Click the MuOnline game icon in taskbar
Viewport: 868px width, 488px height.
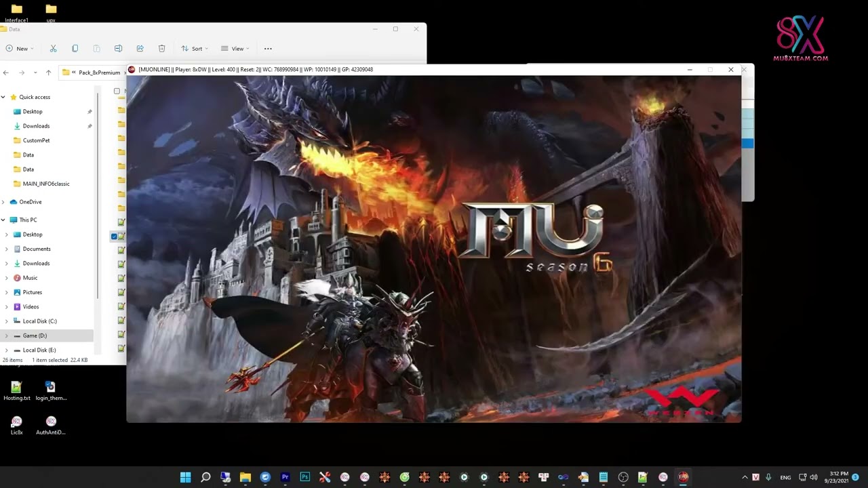683,477
